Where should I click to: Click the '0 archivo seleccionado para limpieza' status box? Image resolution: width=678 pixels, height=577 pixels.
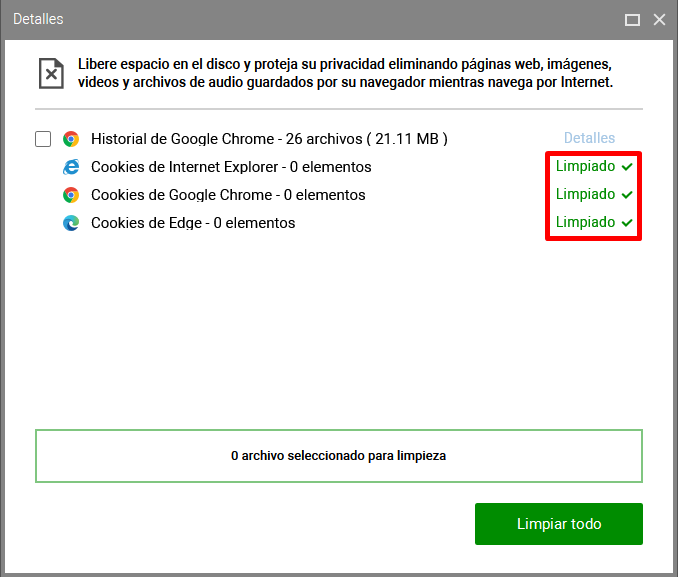pyautogui.click(x=339, y=456)
